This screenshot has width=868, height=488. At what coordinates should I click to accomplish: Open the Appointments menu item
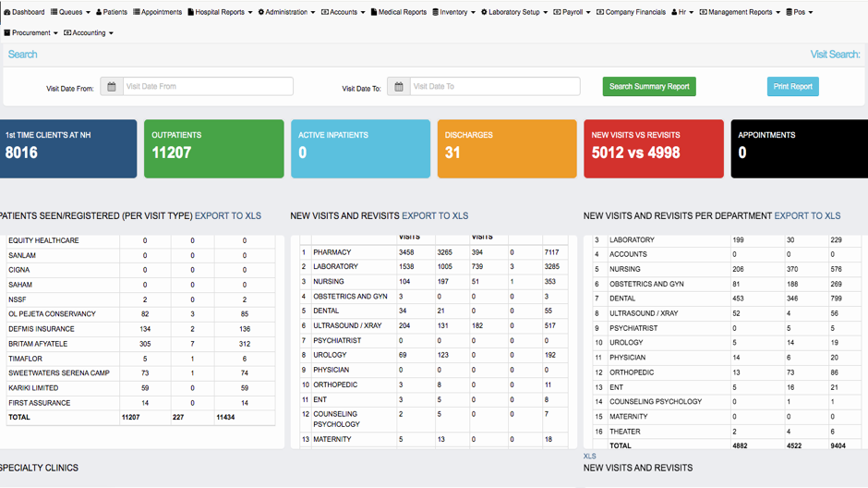(x=158, y=12)
